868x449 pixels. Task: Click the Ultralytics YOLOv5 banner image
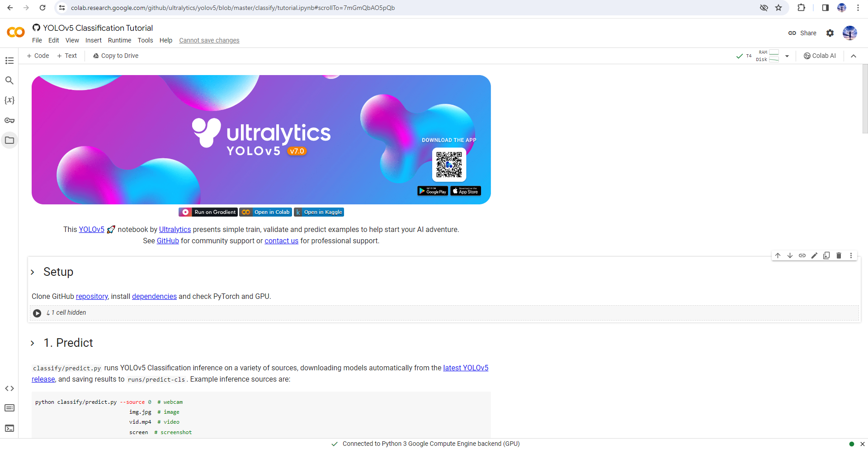point(261,140)
